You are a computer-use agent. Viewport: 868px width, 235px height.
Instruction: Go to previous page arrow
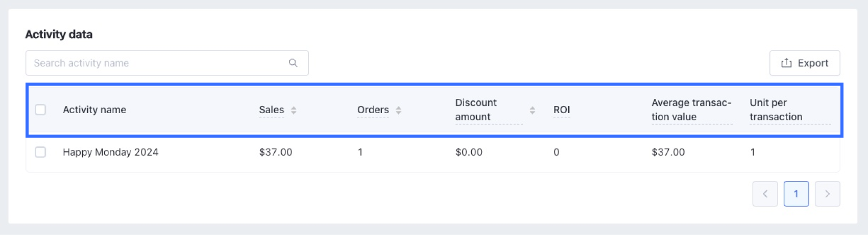pyautogui.click(x=765, y=194)
